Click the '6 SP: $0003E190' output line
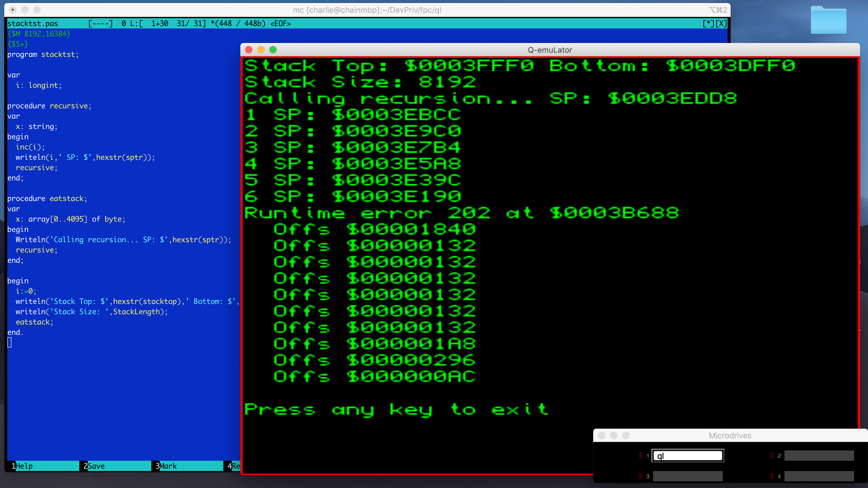 (353, 197)
